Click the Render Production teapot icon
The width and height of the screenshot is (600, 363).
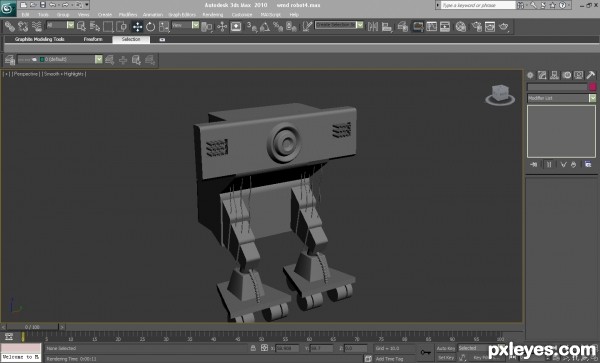click(504, 26)
